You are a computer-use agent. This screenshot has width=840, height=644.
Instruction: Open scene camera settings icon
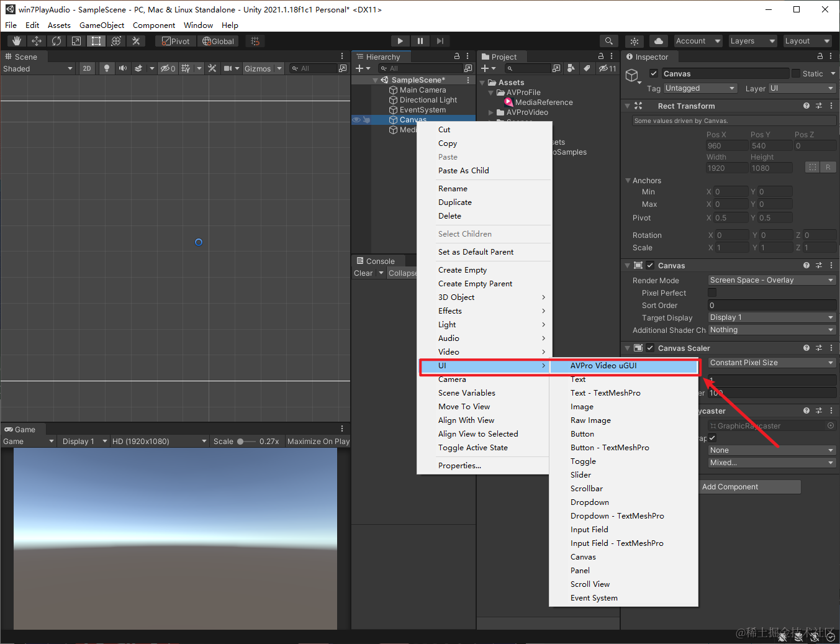coord(228,68)
